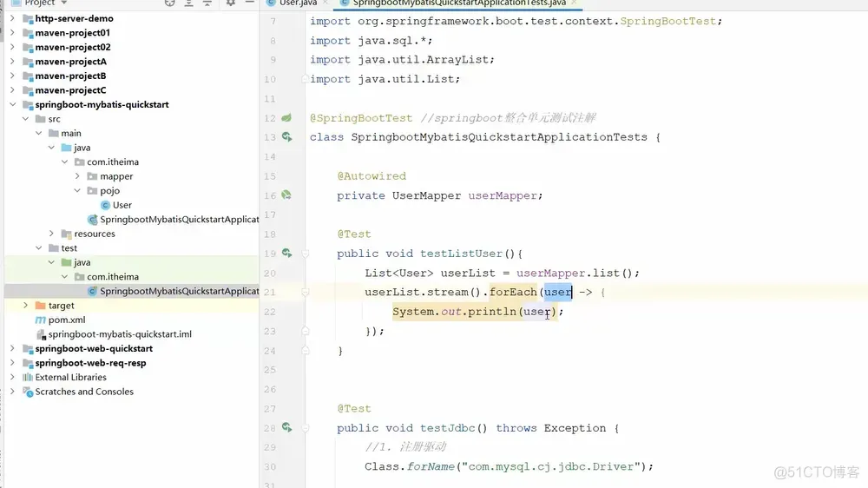Click the External Libraries icon

point(28,377)
